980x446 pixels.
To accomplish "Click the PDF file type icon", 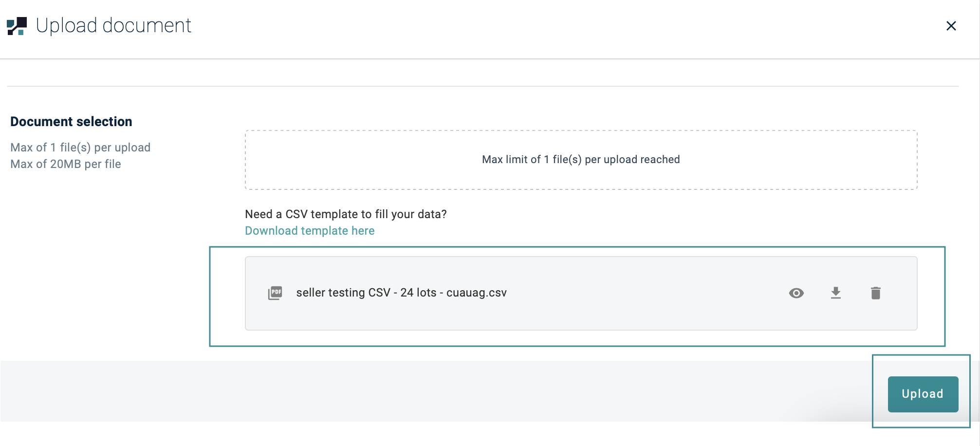I will pyautogui.click(x=275, y=293).
